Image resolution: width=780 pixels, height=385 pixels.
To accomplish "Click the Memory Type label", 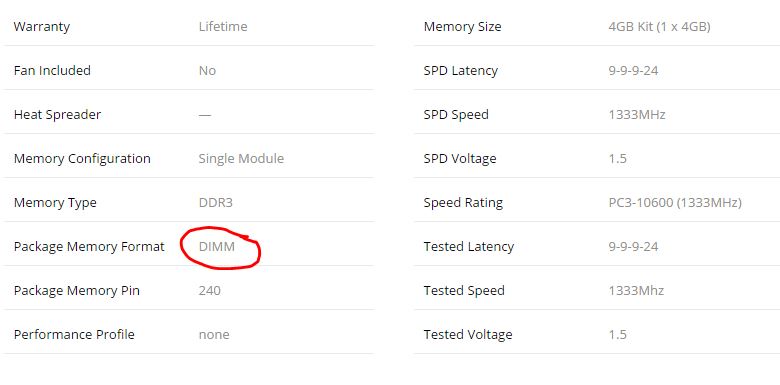I will point(55,202).
